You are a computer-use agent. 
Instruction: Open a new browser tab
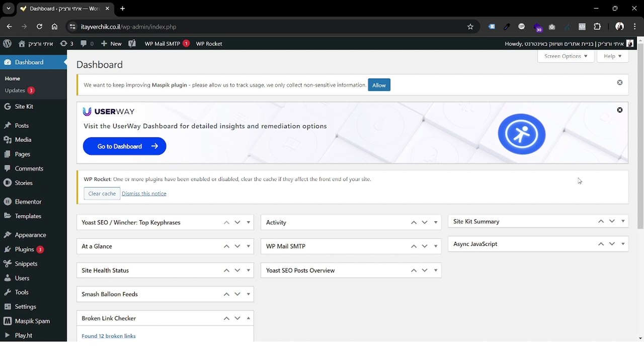(x=122, y=9)
